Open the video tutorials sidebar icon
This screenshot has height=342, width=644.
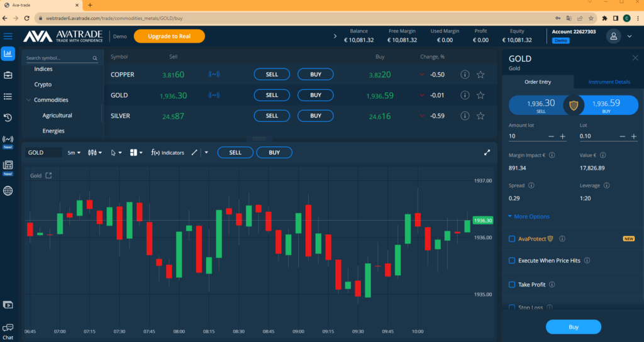(x=8, y=305)
